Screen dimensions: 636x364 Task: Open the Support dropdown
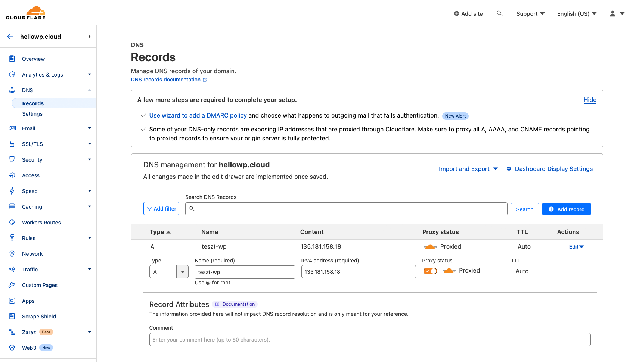pos(530,13)
